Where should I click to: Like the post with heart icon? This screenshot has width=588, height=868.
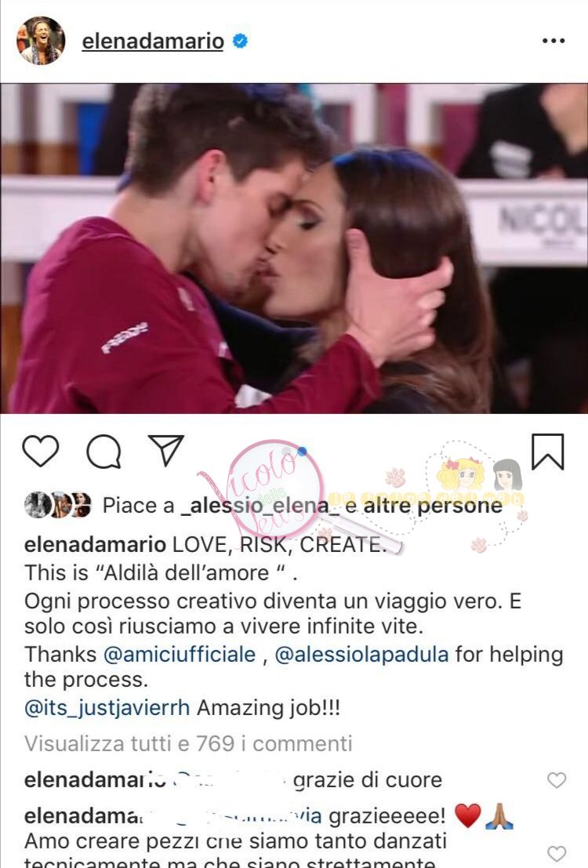coord(41,451)
